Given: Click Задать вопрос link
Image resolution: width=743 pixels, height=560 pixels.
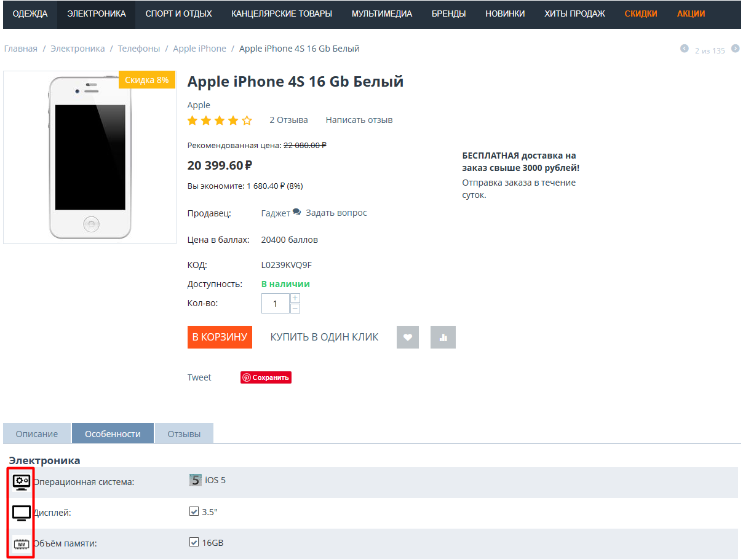Looking at the screenshot, I should coord(336,213).
